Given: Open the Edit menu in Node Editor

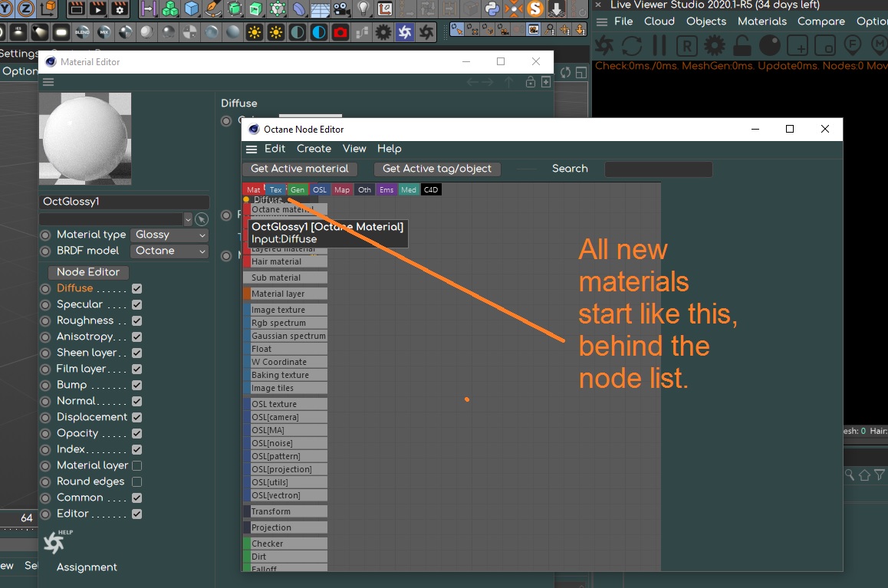Looking at the screenshot, I should 275,149.
